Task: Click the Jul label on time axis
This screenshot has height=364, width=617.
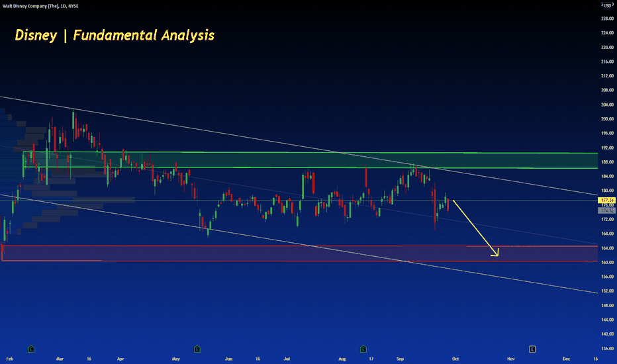Action: [x=287, y=359]
